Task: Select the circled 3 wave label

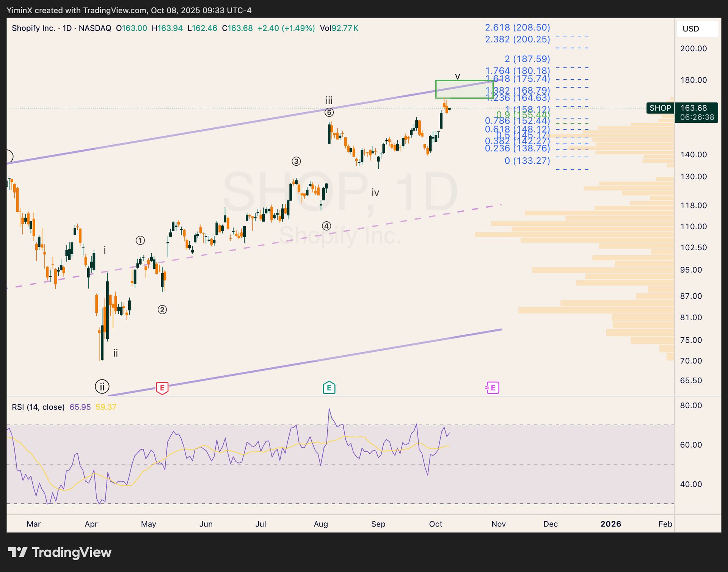Action: [296, 161]
